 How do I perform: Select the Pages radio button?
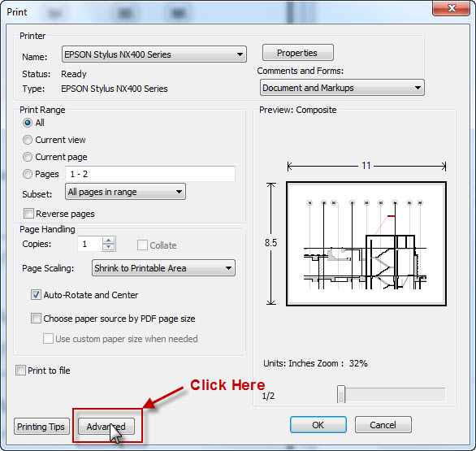pyautogui.click(x=28, y=174)
